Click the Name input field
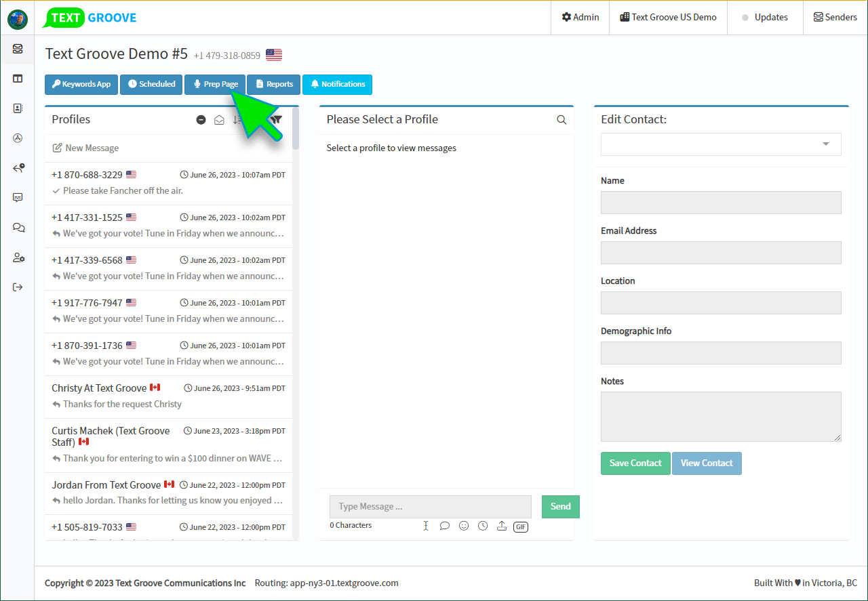868x601 pixels. (721, 203)
